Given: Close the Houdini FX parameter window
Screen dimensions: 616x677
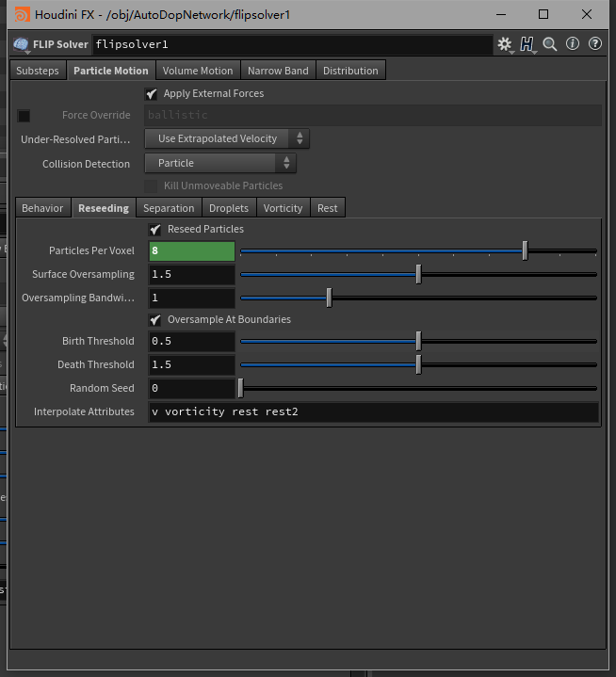Looking at the screenshot, I should (x=587, y=15).
